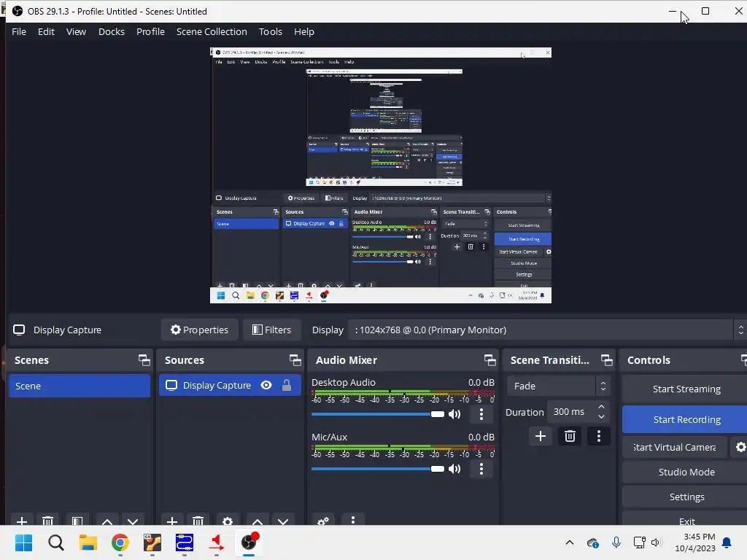Add a scene transition with plus button
The width and height of the screenshot is (747, 560).
(541, 436)
